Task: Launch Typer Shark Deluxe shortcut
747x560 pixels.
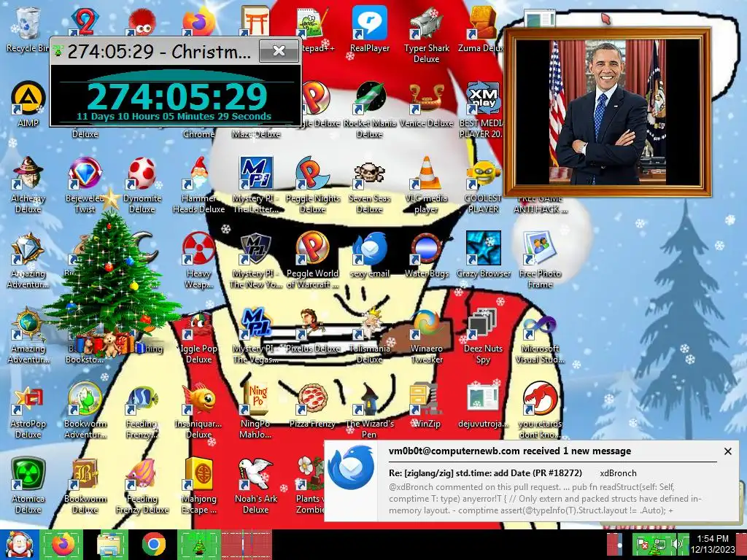Action: tap(426, 35)
